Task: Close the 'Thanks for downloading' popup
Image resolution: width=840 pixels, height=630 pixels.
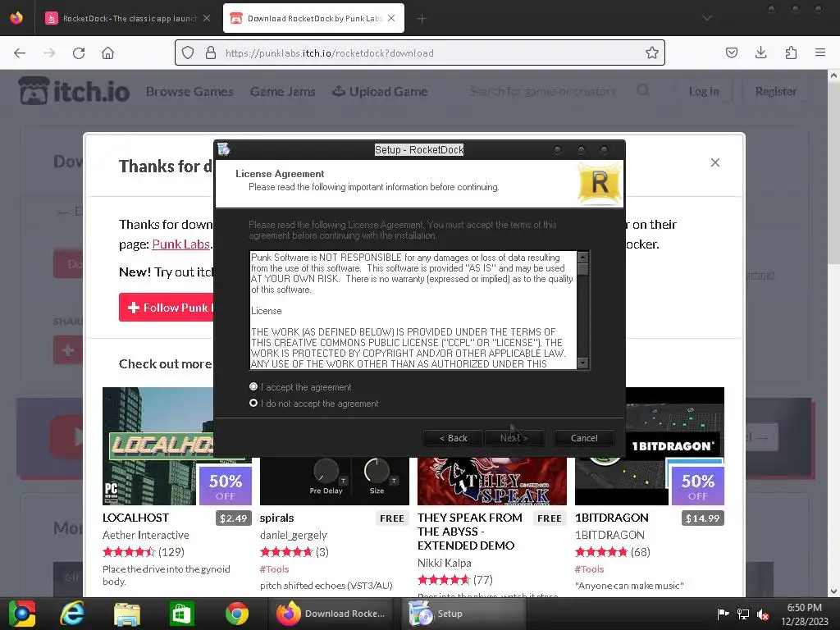Action: 715,162
